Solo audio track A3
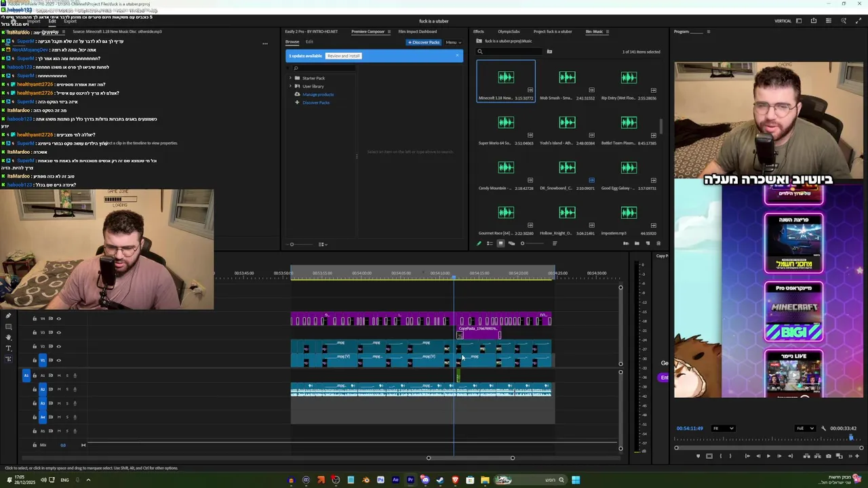 pyautogui.click(x=67, y=403)
